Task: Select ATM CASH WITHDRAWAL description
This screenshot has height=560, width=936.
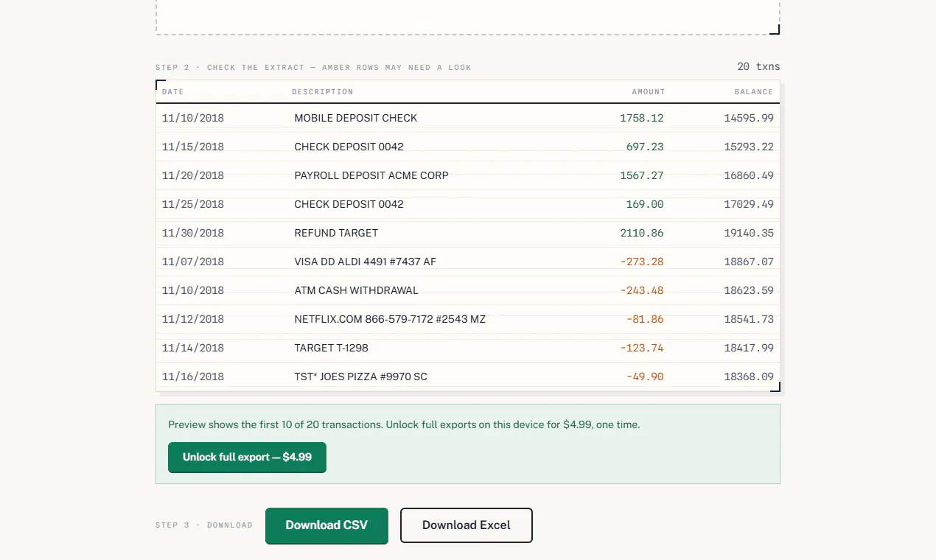Action: (x=357, y=290)
